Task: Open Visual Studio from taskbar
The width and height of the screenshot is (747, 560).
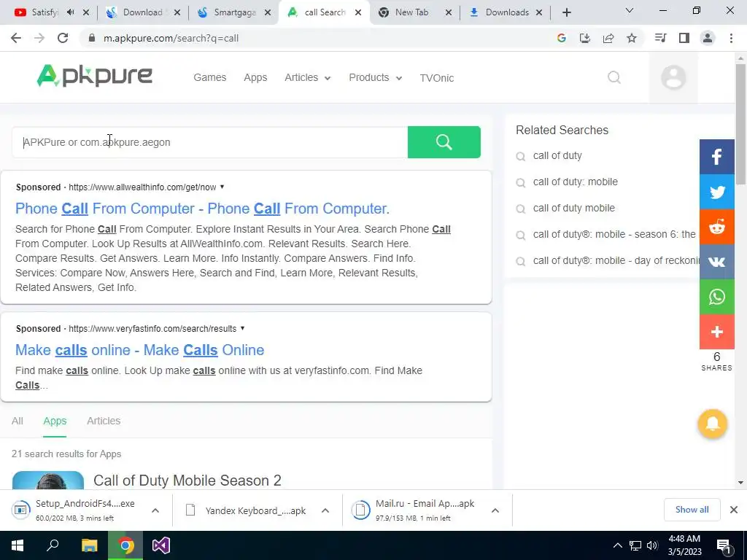Action: (x=161, y=545)
